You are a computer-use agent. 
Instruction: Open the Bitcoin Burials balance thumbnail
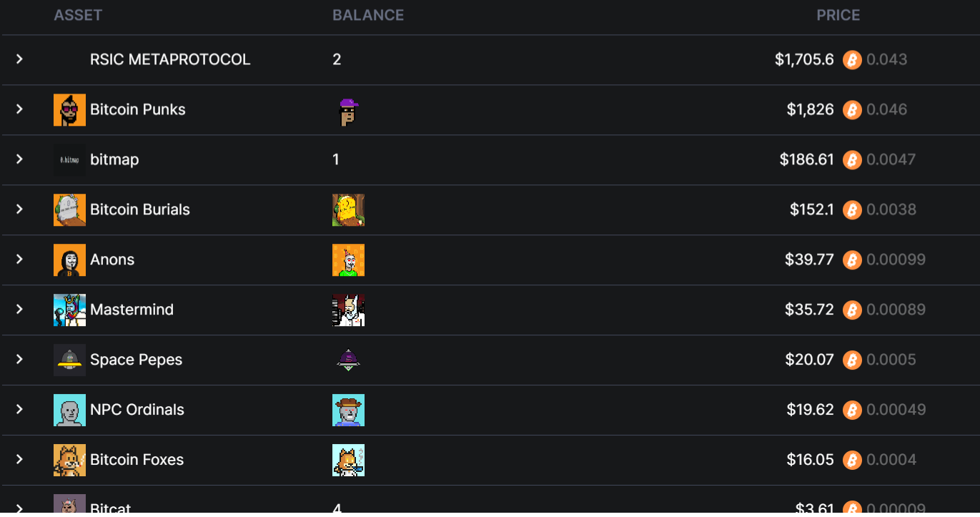(x=348, y=210)
